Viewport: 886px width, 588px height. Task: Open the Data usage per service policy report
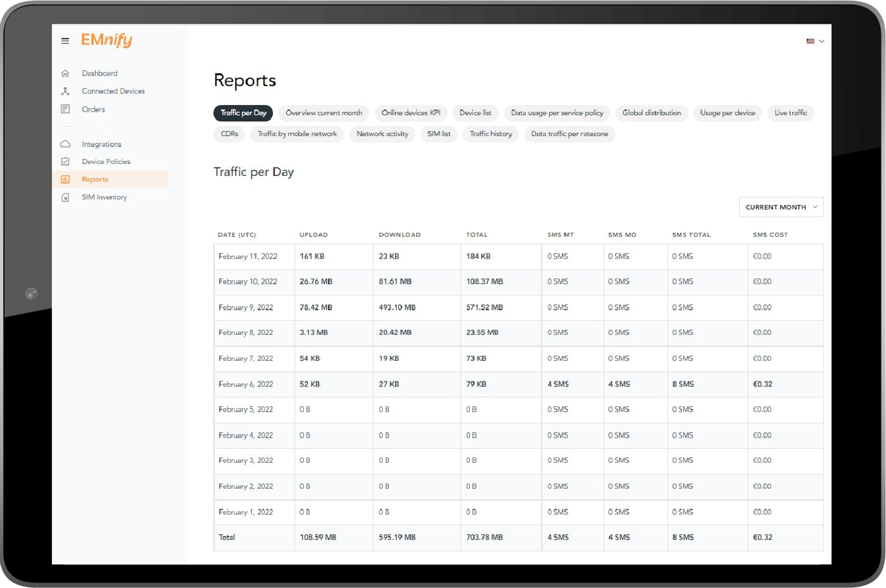(x=557, y=112)
